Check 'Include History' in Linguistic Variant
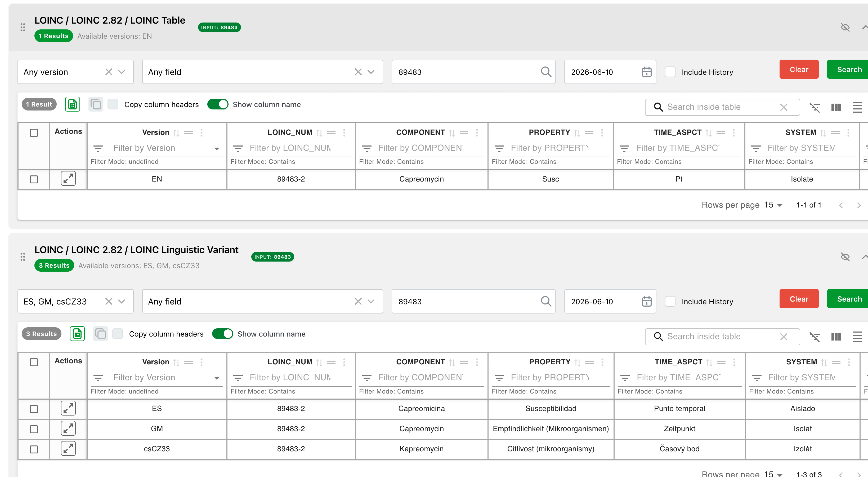This screenshot has width=868, height=477. pos(670,301)
